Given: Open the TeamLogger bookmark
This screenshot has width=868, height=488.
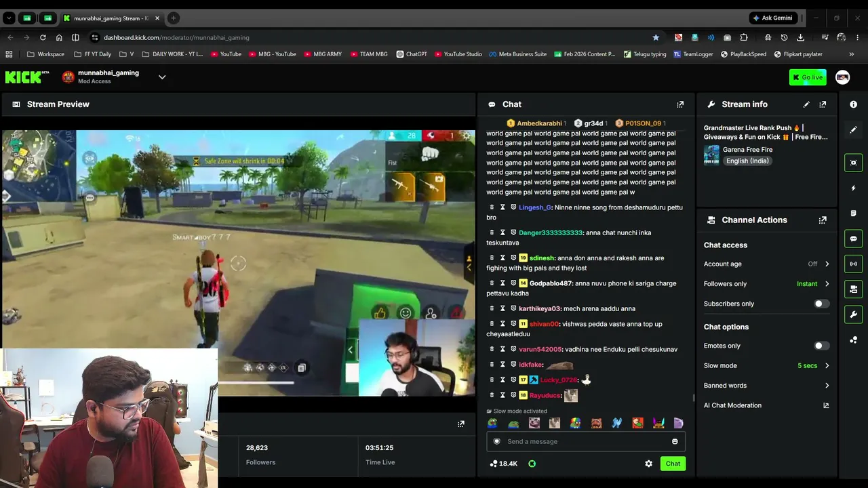Looking at the screenshot, I should point(693,54).
